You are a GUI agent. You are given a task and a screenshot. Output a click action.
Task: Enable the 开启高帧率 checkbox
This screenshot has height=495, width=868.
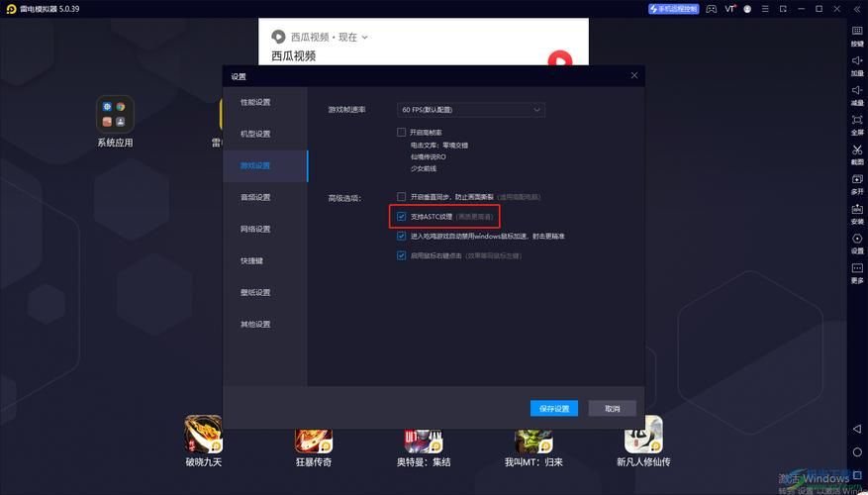click(402, 133)
